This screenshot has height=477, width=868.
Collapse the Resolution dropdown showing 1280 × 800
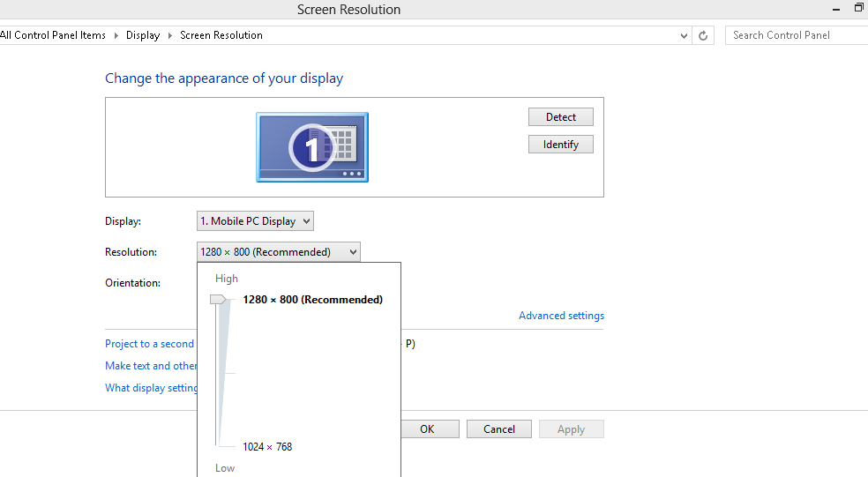[x=279, y=252]
